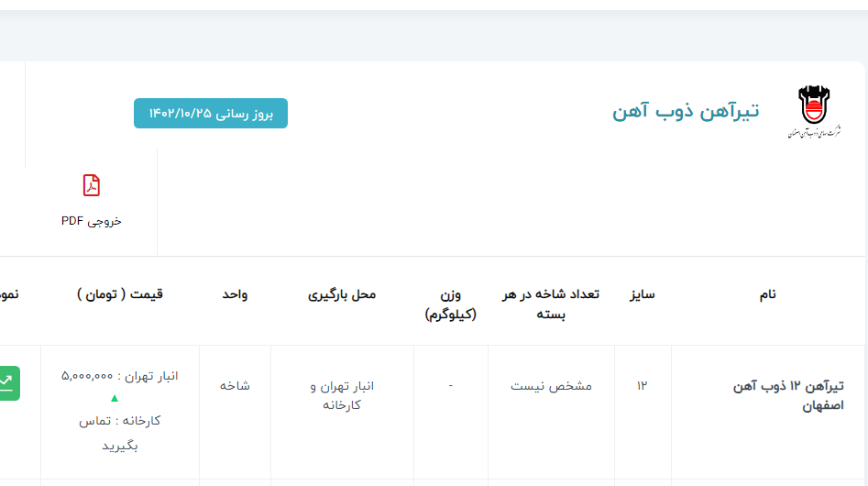Click the وزن (کیلوگرم) column header
The image size is (868, 486).
coord(450,304)
